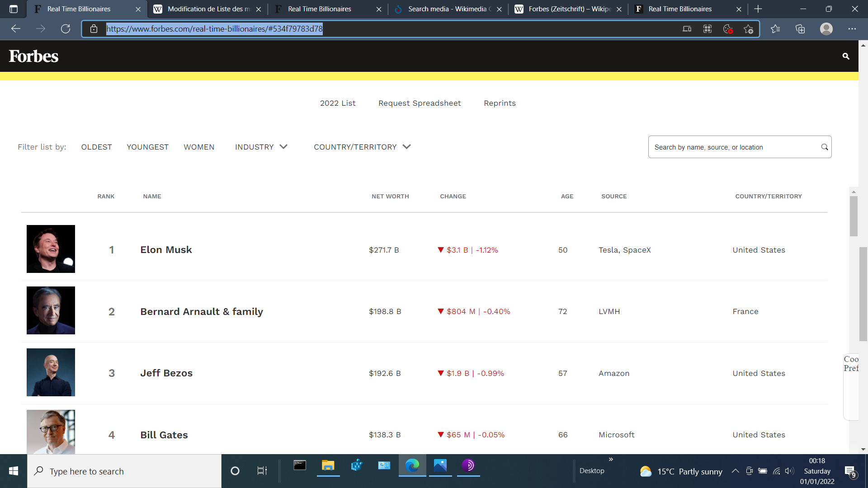Screen dimensions: 868x488
Task: Open the Favorites list icon
Action: point(775,29)
